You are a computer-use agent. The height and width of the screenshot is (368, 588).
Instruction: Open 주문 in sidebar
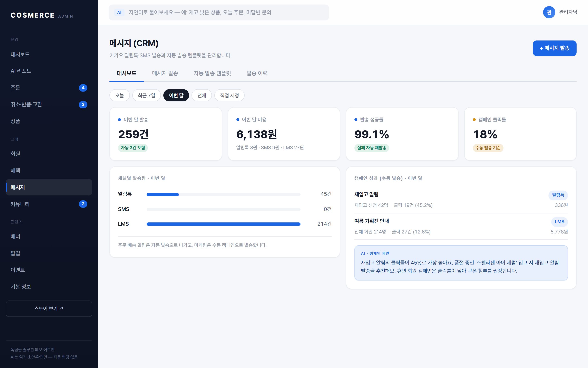coord(49,88)
